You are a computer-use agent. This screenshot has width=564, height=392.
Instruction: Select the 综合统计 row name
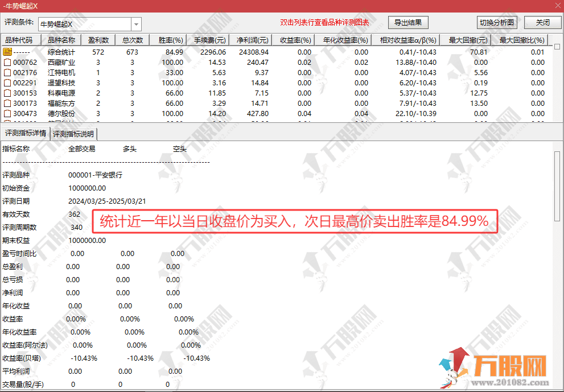pos(61,52)
